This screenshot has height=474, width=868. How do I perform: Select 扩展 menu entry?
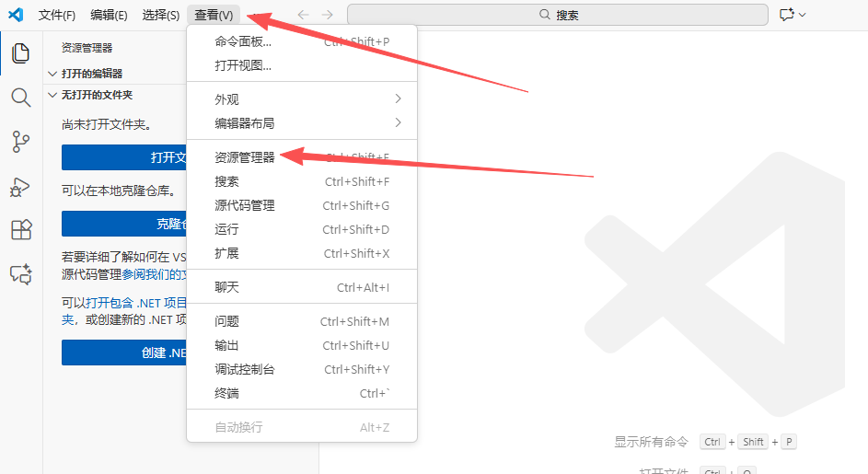click(x=302, y=253)
